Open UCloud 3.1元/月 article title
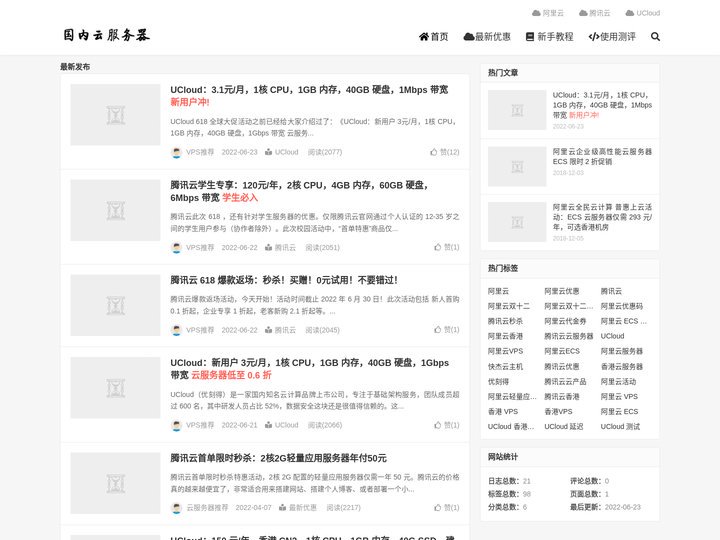Screen dimensions: 720x540 coord(309,96)
